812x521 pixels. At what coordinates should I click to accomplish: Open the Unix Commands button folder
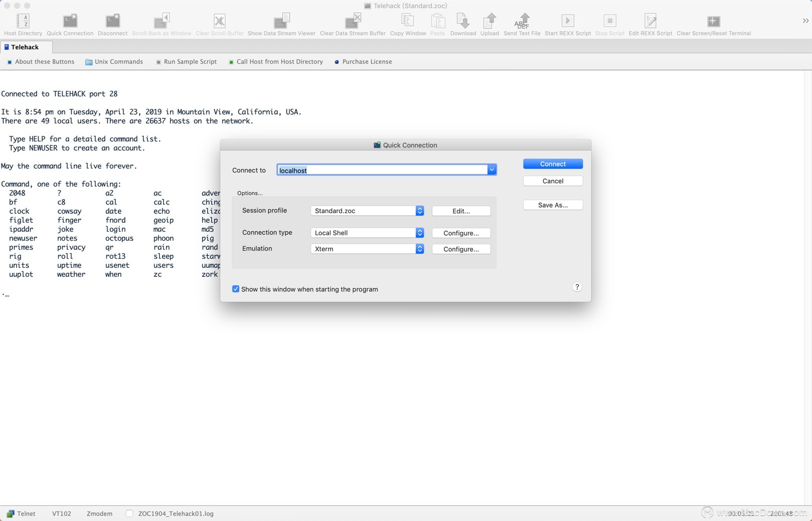click(114, 62)
